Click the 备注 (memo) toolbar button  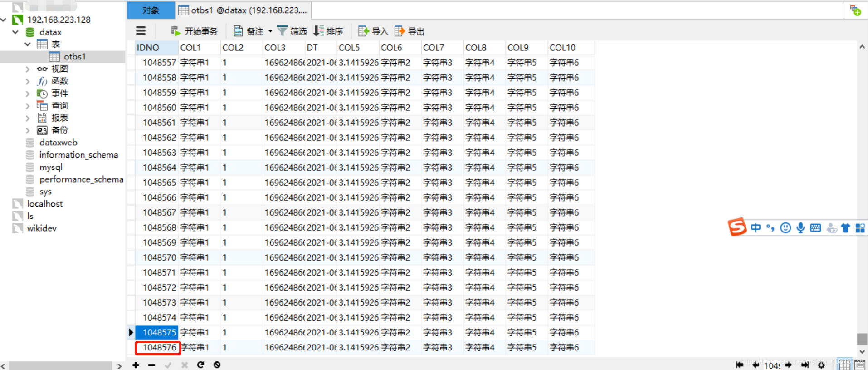pos(249,31)
